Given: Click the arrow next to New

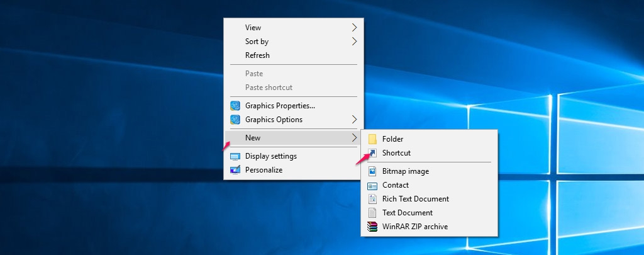Looking at the screenshot, I should click(x=354, y=138).
